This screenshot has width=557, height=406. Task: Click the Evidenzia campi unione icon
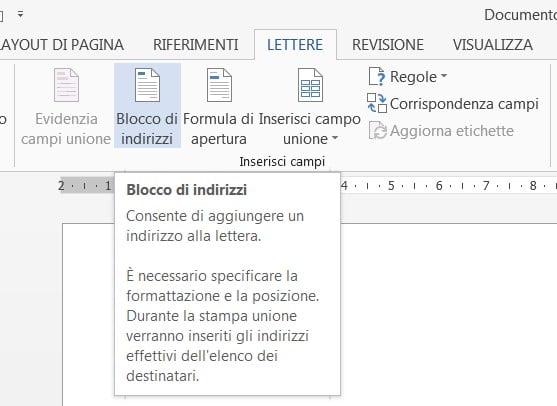click(66, 85)
